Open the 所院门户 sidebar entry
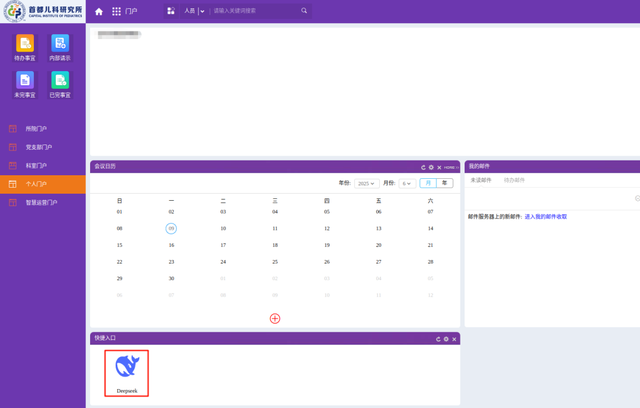Image resolution: width=640 pixels, height=408 pixels. (x=43, y=129)
